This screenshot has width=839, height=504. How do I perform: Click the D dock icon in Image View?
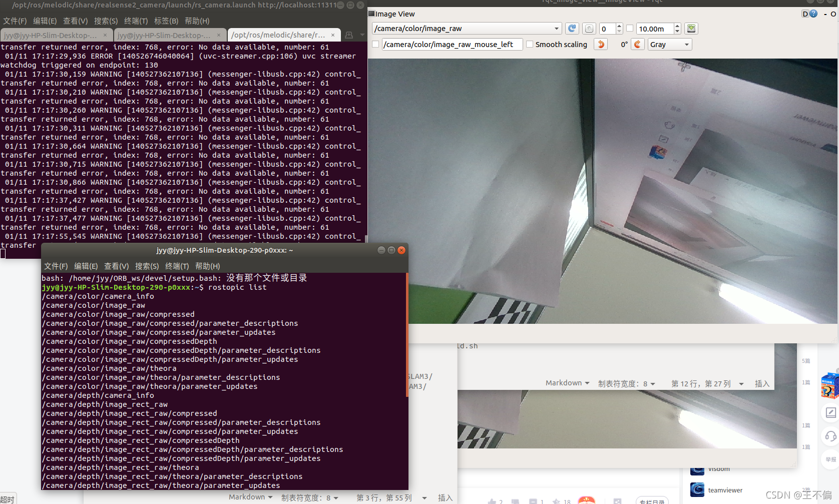[x=805, y=14]
